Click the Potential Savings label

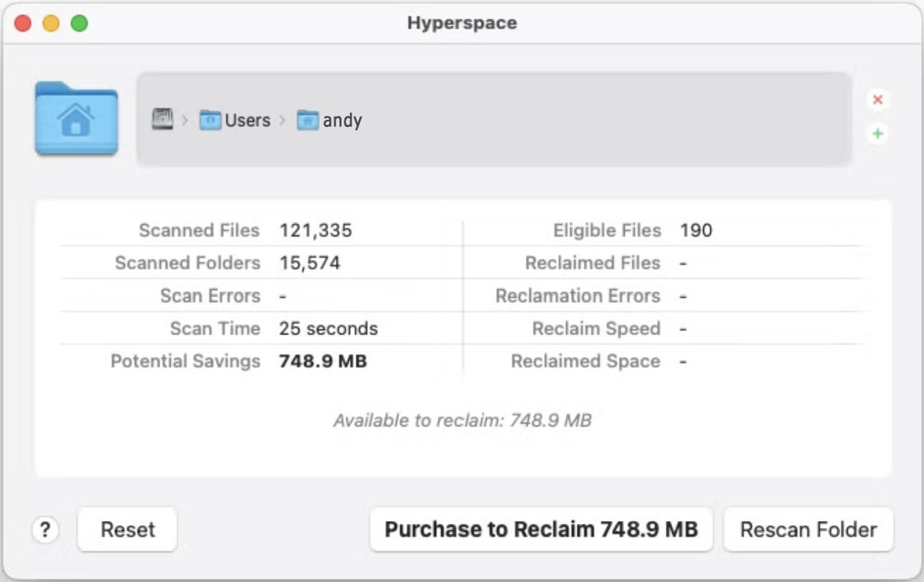[x=185, y=361]
